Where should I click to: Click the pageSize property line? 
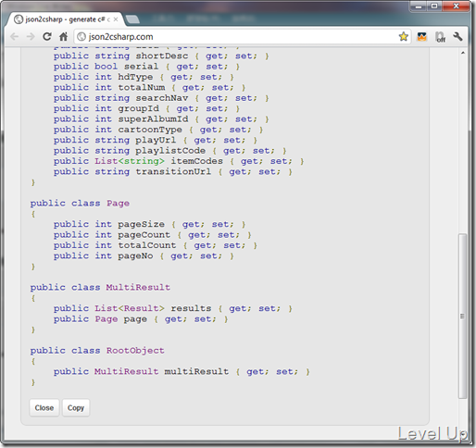pyautogui.click(x=149, y=224)
